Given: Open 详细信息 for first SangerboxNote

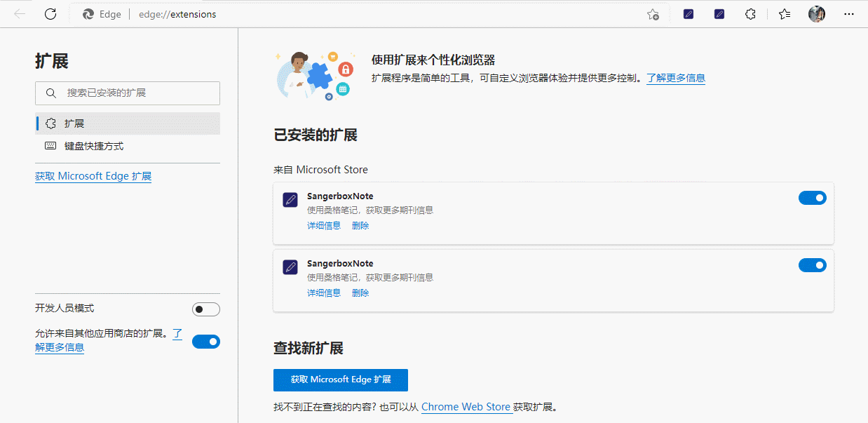Looking at the screenshot, I should coord(324,225).
